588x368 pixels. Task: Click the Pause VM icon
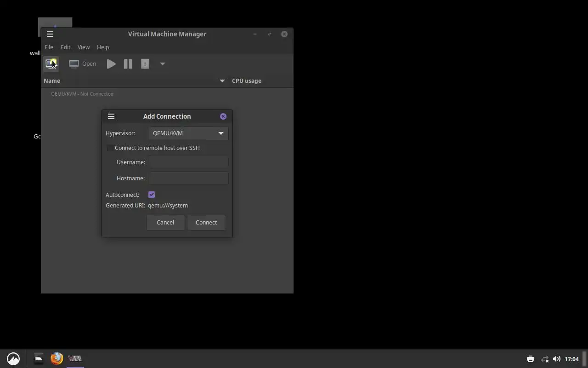pos(128,64)
